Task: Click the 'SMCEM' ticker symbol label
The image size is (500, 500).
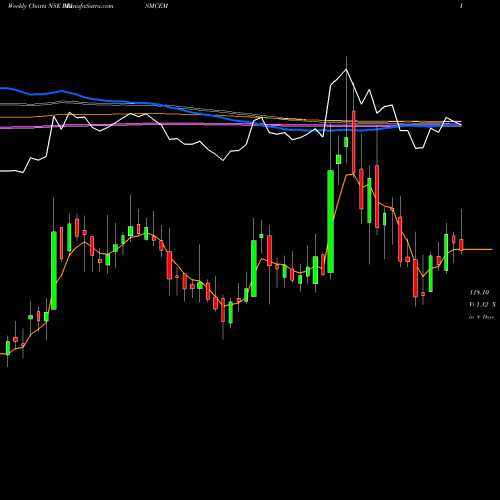Action: click(x=156, y=6)
